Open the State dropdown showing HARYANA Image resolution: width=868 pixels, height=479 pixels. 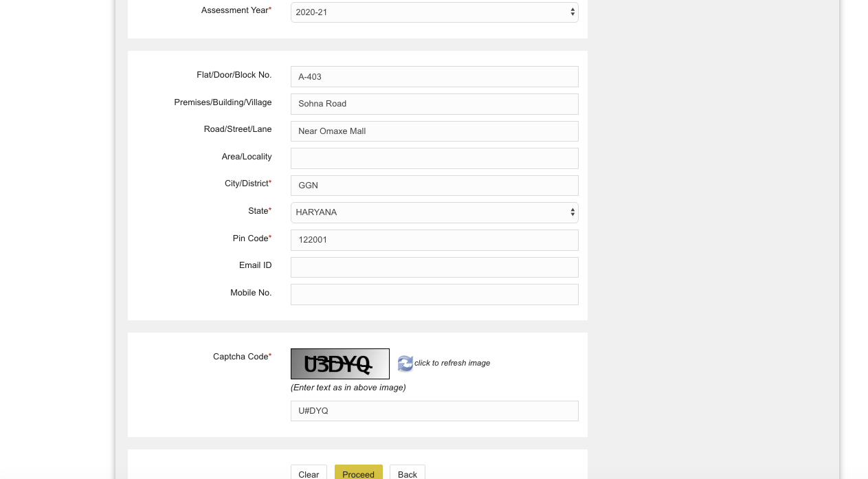pos(434,212)
